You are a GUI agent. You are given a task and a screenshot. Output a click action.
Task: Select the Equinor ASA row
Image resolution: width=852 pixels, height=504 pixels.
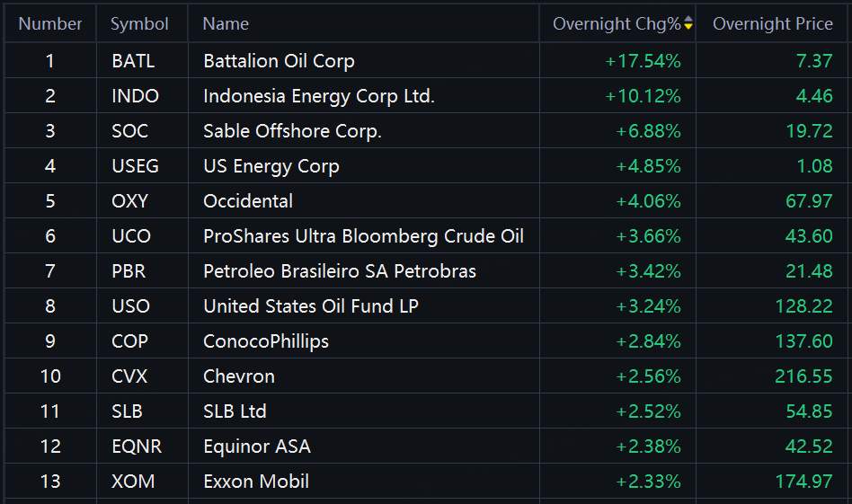(x=256, y=447)
